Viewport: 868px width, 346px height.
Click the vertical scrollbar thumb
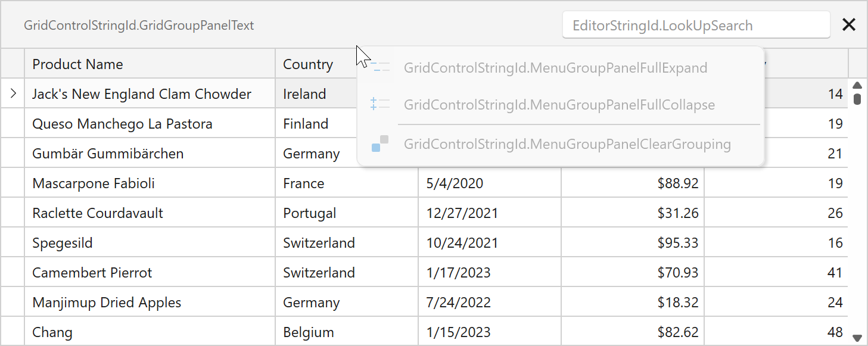[x=857, y=98]
